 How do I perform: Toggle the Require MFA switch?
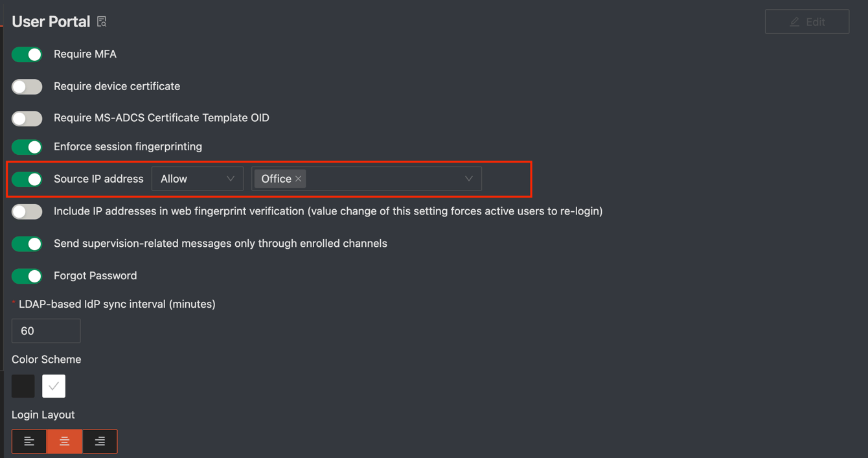tap(27, 54)
